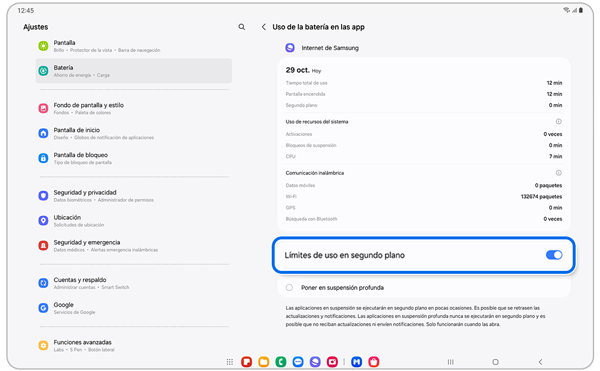Screen dimensions: 600x371
Task: Tap the Internet de Samsung app icon
Action: [x=290, y=48]
